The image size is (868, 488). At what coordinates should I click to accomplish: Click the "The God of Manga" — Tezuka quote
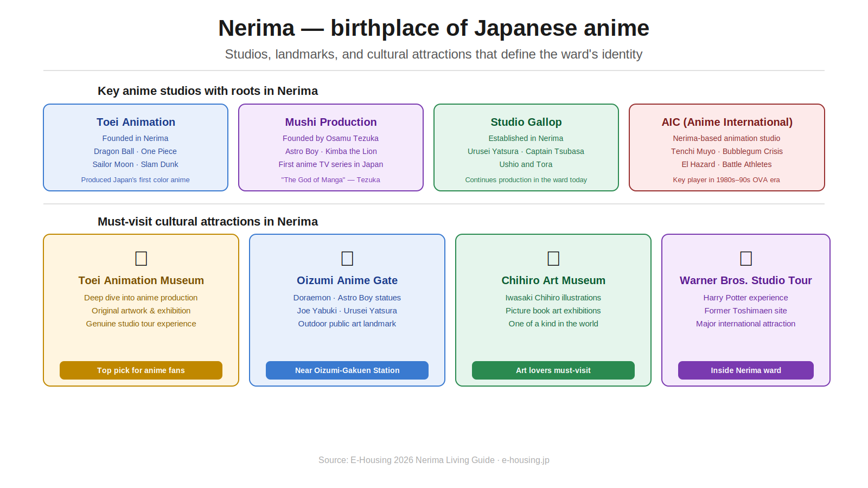(331, 180)
